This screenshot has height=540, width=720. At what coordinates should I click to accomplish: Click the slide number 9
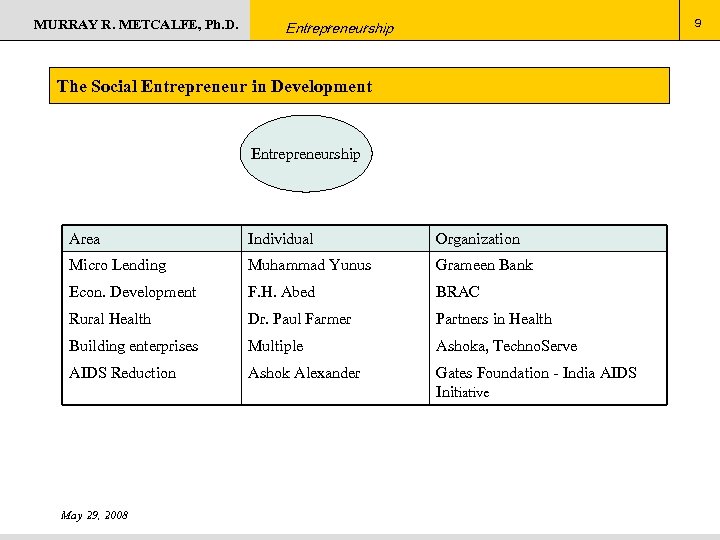pyautogui.click(x=698, y=23)
